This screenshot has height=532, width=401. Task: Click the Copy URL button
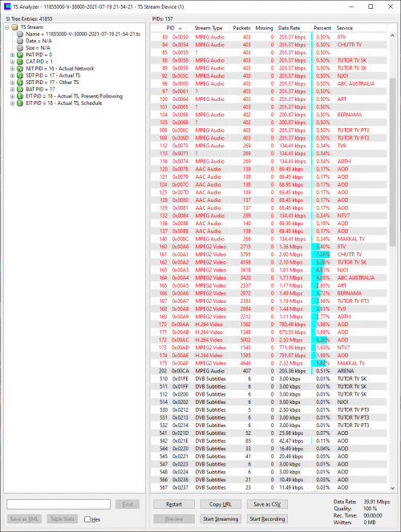pos(221,504)
